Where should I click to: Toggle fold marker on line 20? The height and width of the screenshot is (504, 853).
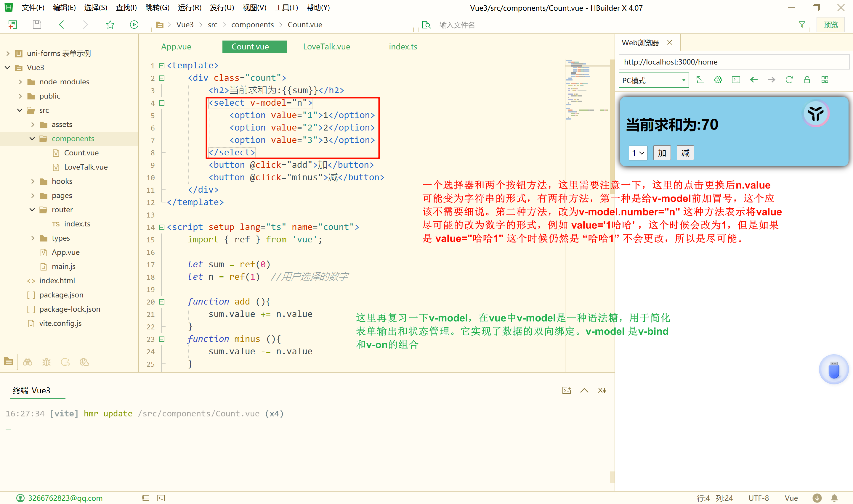coord(162,302)
